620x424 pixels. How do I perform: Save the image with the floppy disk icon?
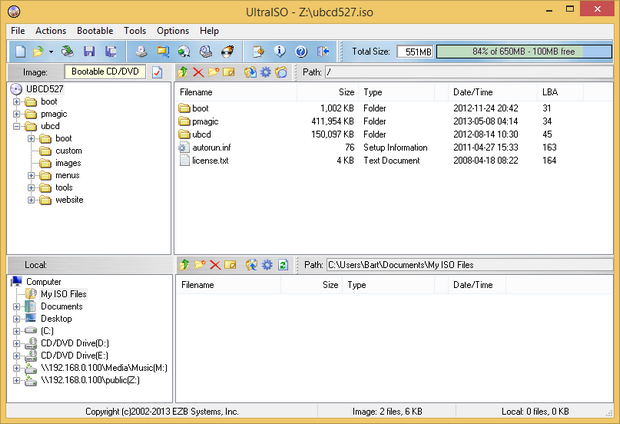[89, 51]
